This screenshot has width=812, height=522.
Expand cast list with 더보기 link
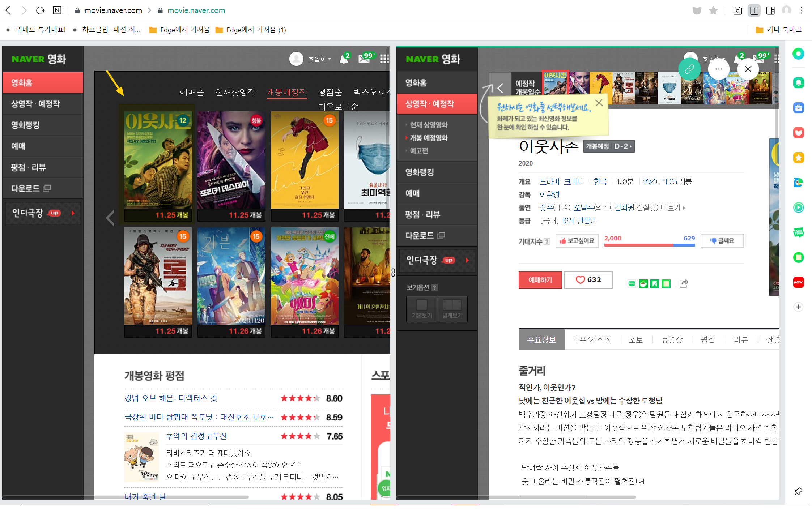click(x=670, y=207)
